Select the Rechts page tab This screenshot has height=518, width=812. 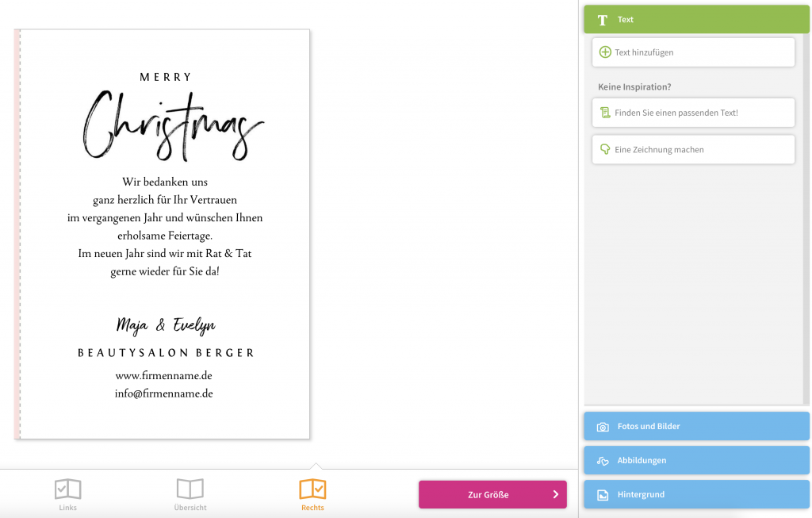[312, 495]
